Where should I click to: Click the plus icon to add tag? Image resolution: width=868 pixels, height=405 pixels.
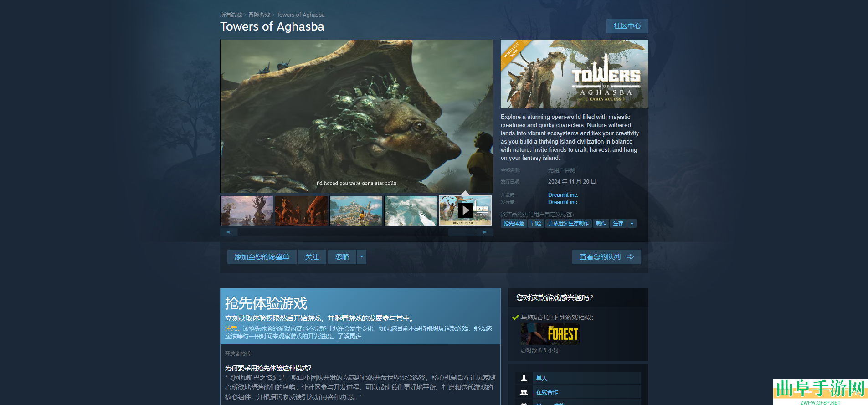click(x=632, y=224)
